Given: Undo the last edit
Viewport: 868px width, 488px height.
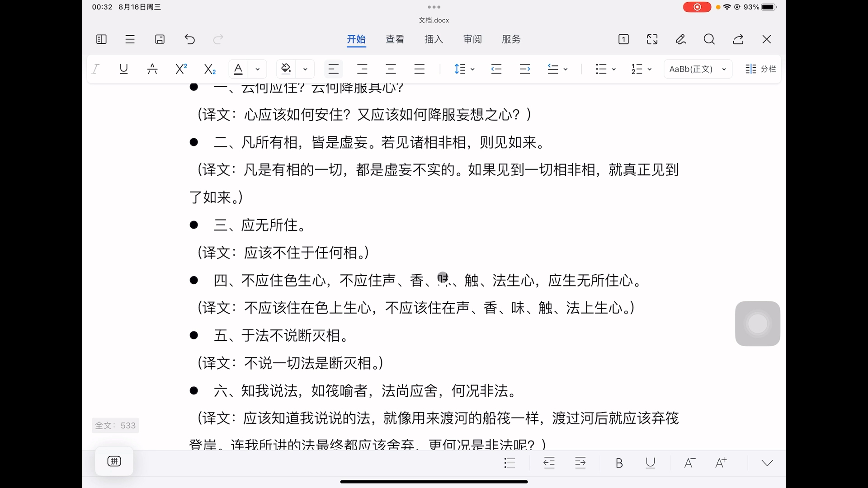Looking at the screenshot, I should [190, 39].
